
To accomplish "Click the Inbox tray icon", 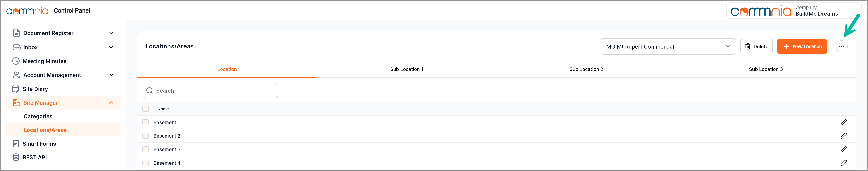I will (16, 47).
